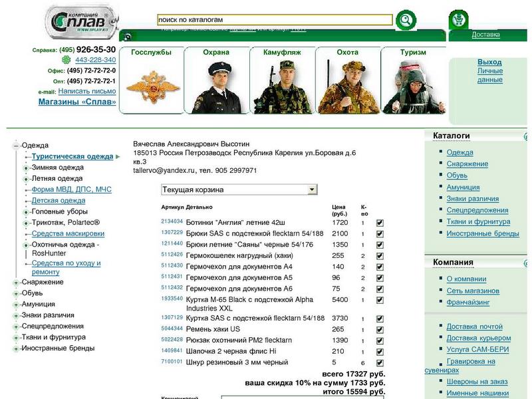
Task: Expand the Снаряжение tree node
Action: coord(15,282)
